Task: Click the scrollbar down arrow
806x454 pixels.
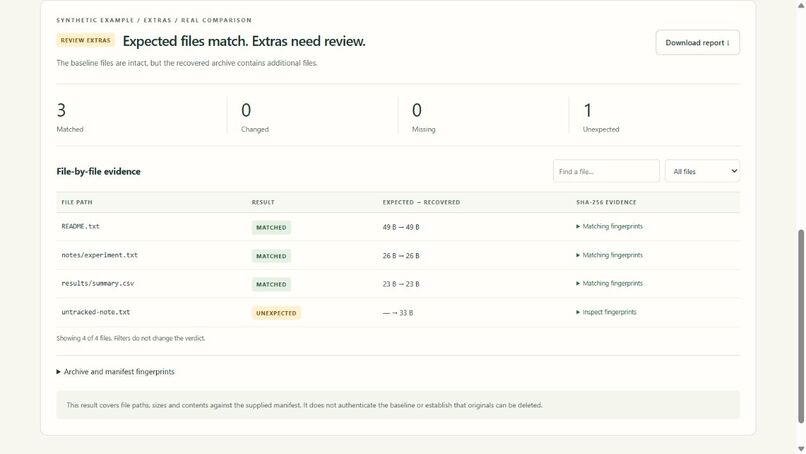Action: tap(801, 449)
